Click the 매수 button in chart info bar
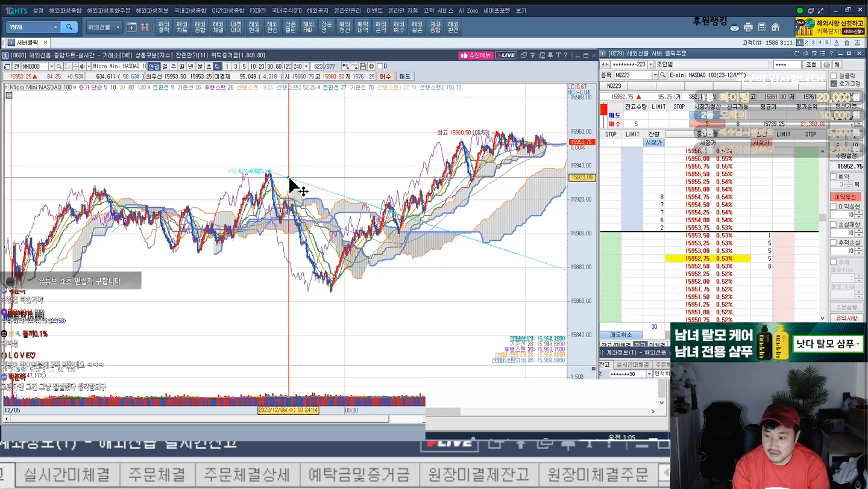868x489 pixels. (x=385, y=76)
